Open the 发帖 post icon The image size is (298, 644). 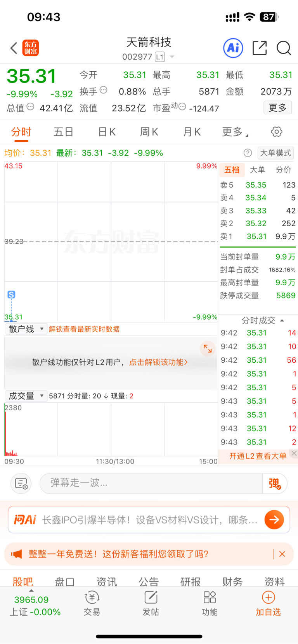[151, 604]
